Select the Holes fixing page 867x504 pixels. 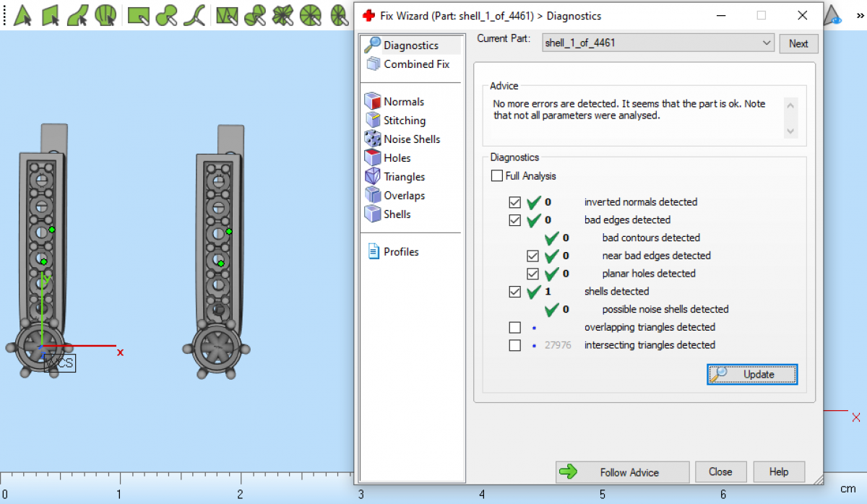coord(397,158)
